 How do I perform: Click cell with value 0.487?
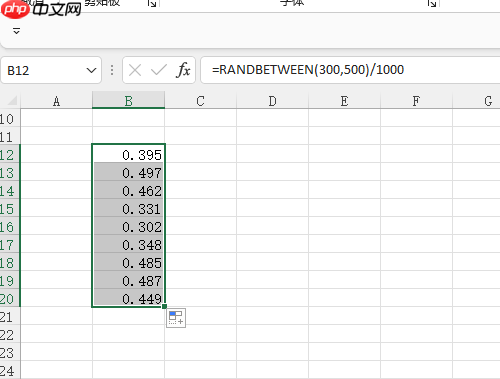coord(128,280)
